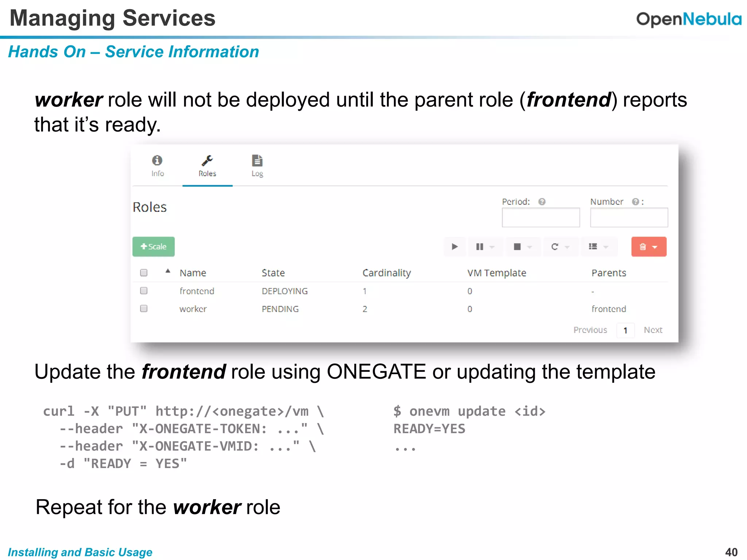This screenshot has height=560, width=747.
Task: Click frontend in the Parents column
Action: (x=609, y=309)
